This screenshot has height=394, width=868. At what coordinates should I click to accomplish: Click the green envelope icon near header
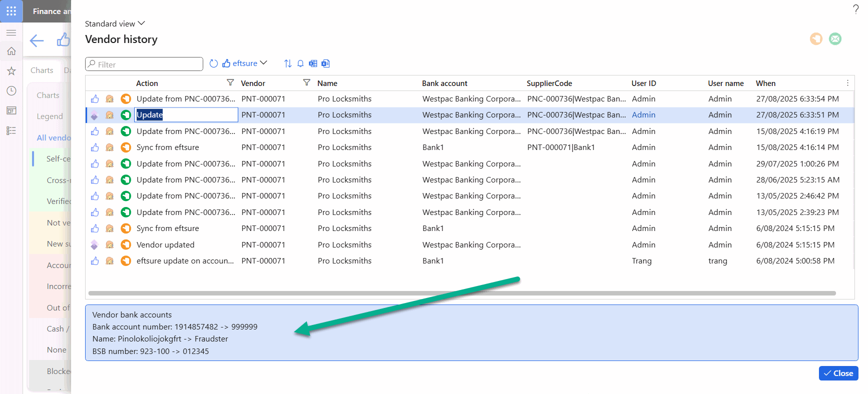pos(835,38)
